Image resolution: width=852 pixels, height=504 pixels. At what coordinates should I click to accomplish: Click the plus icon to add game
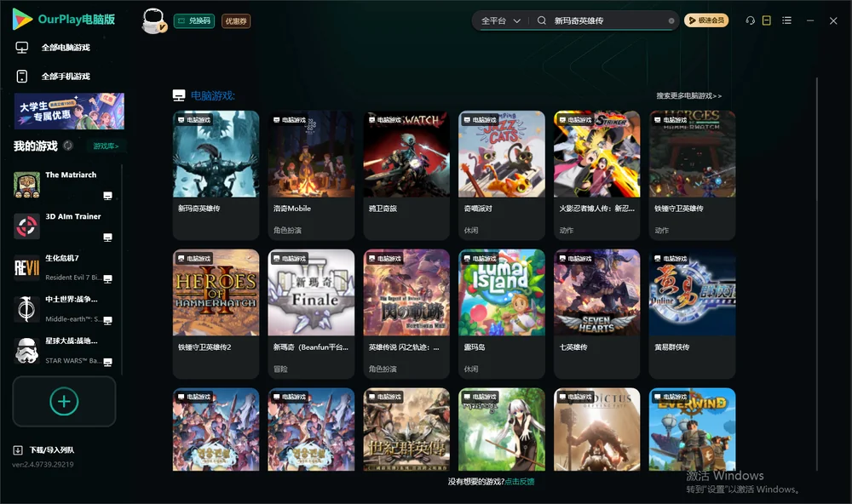pos(64,401)
